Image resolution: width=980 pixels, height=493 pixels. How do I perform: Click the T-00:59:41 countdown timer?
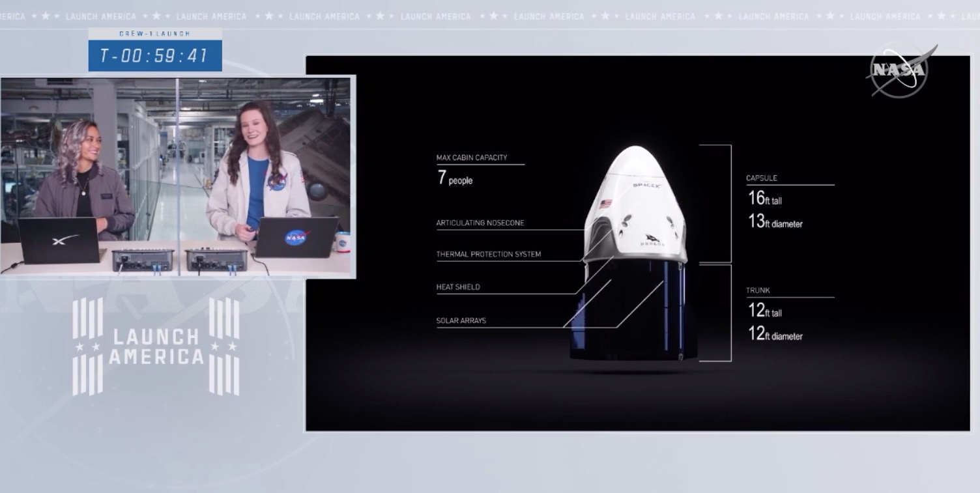[x=155, y=56]
